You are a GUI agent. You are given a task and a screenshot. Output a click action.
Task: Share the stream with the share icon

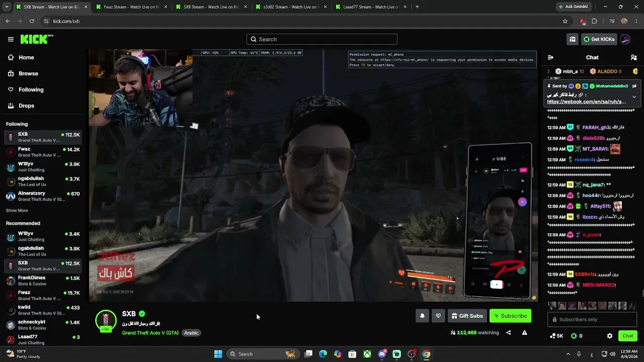pos(508,332)
